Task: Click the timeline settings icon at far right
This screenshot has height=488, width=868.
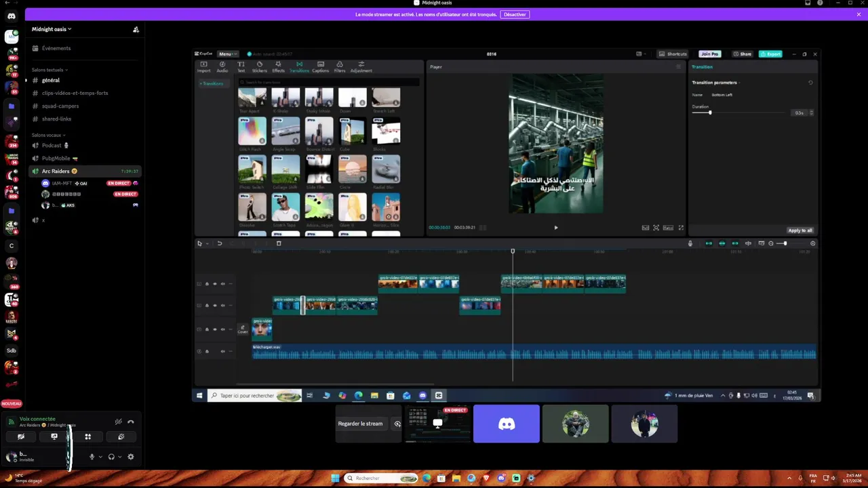Action: click(813, 243)
